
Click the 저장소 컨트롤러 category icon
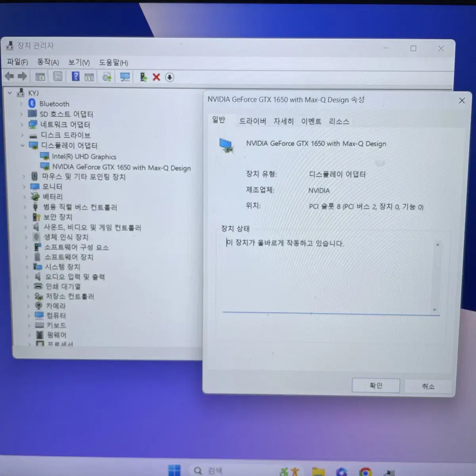click(38, 296)
